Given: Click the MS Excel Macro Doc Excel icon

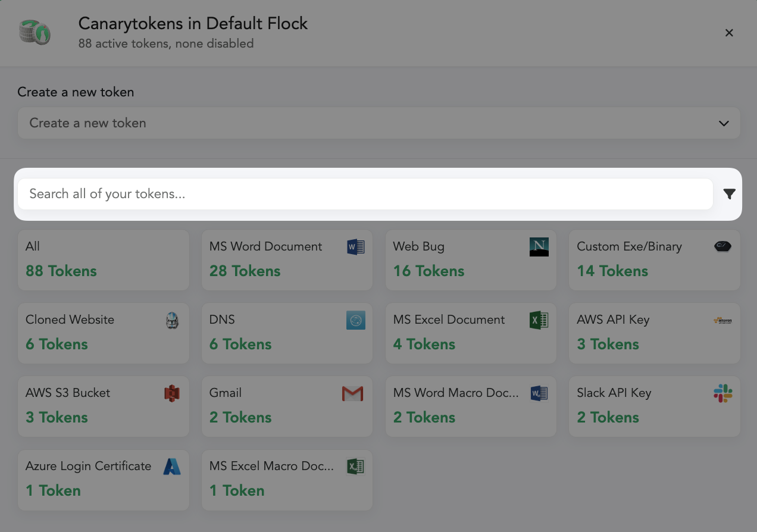Looking at the screenshot, I should (355, 467).
